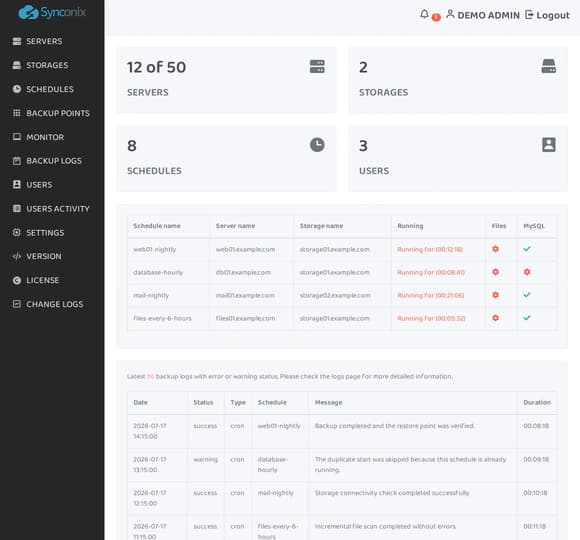Click the License copyright icon

(17, 280)
